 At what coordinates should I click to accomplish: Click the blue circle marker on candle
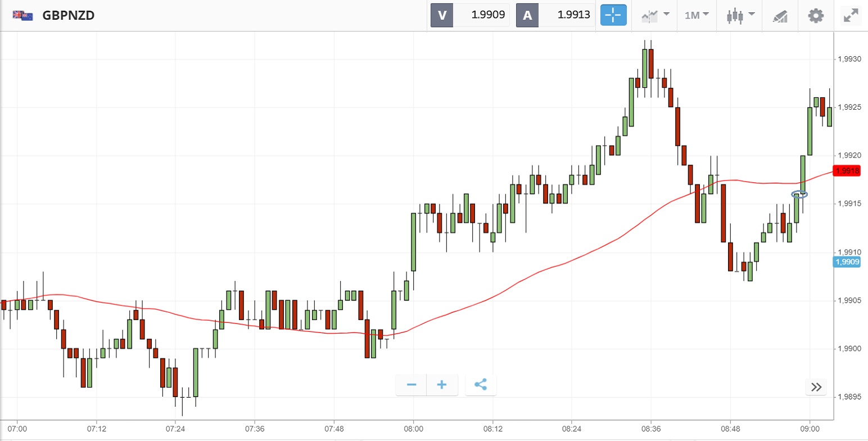click(x=799, y=195)
